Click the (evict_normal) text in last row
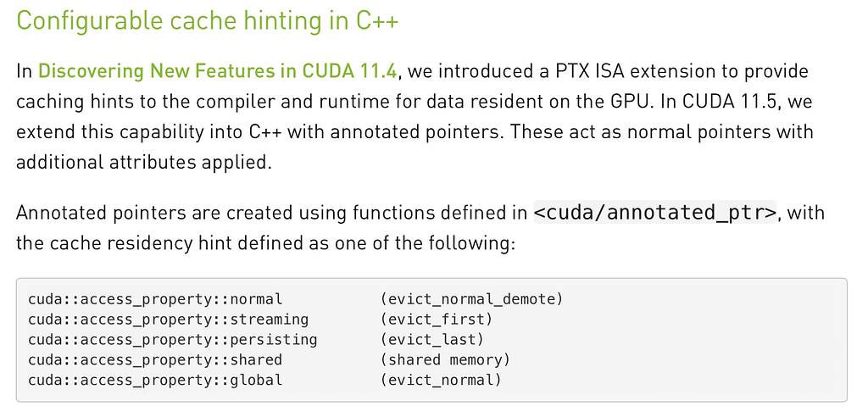Image resolution: width=868 pixels, height=417 pixels. tap(440, 380)
